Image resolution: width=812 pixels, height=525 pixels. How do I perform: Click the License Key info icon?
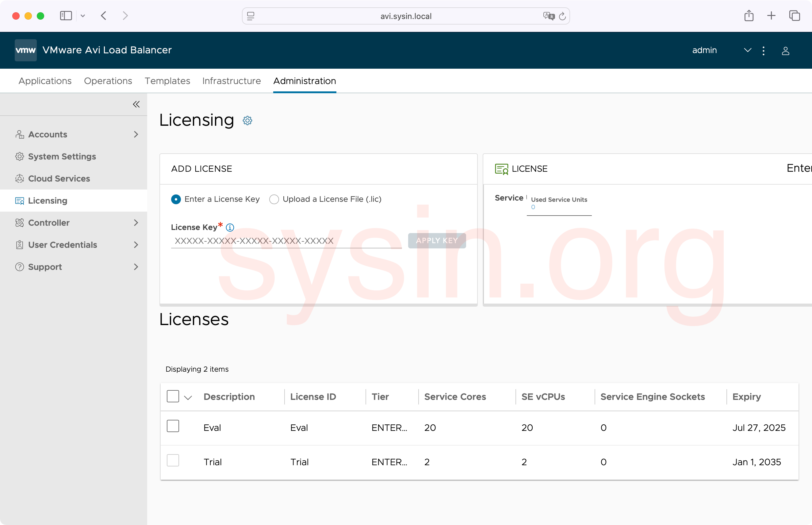(x=230, y=227)
